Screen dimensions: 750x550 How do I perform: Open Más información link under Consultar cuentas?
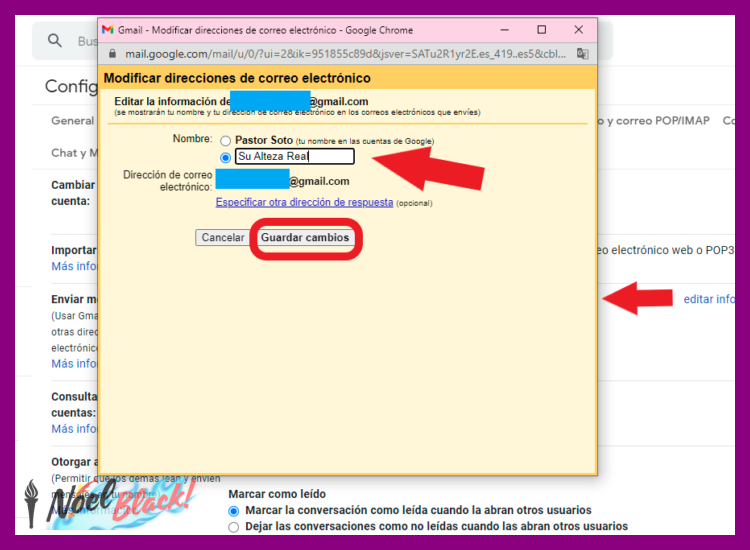(x=74, y=429)
